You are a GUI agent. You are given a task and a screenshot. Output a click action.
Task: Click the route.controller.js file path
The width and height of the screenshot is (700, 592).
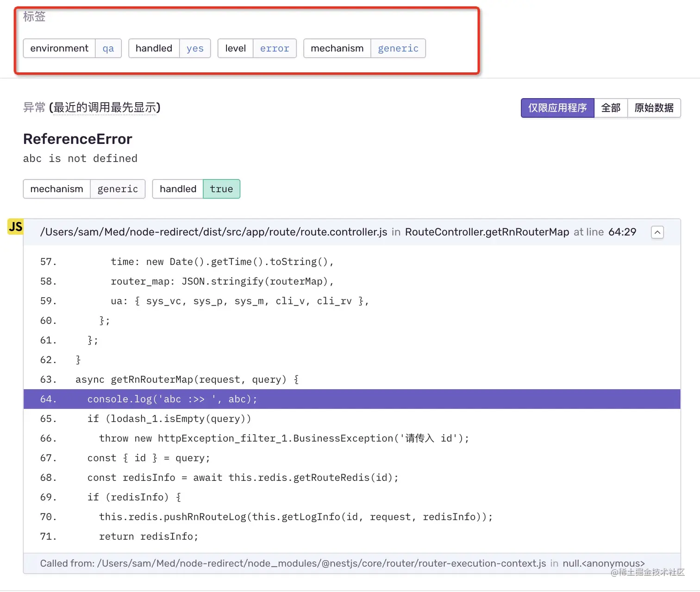pyautogui.click(x=213, y=232)
